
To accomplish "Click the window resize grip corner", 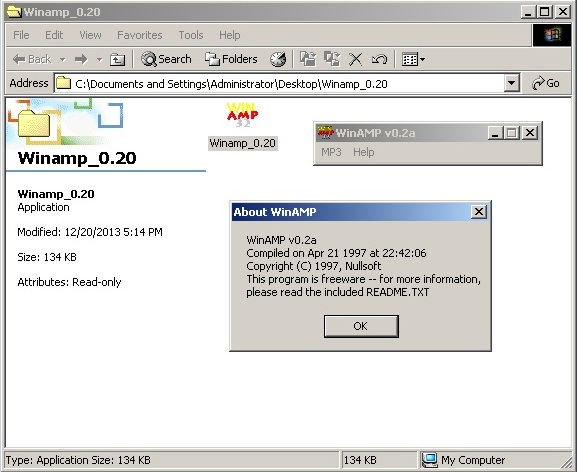I will pos(567,462).
